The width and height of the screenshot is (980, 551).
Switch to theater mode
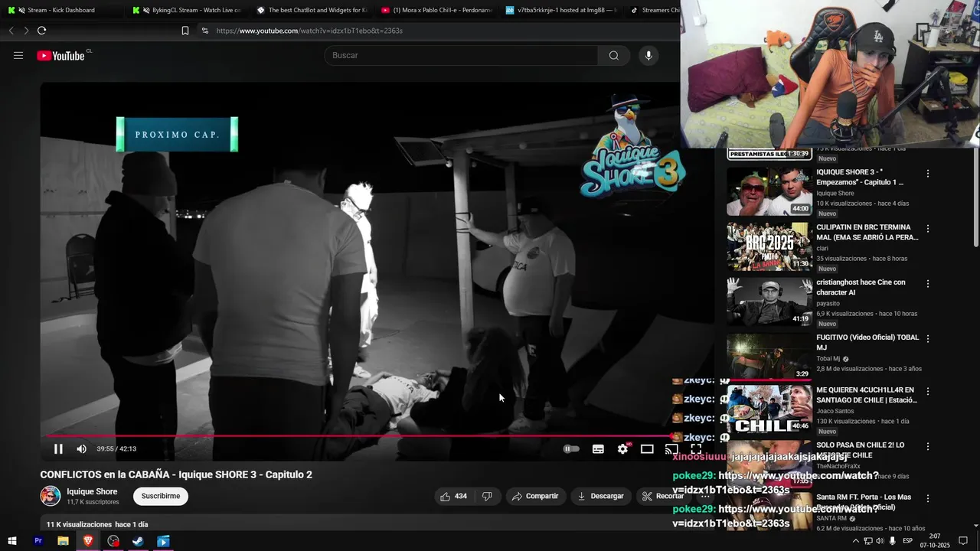click(647, 449)
